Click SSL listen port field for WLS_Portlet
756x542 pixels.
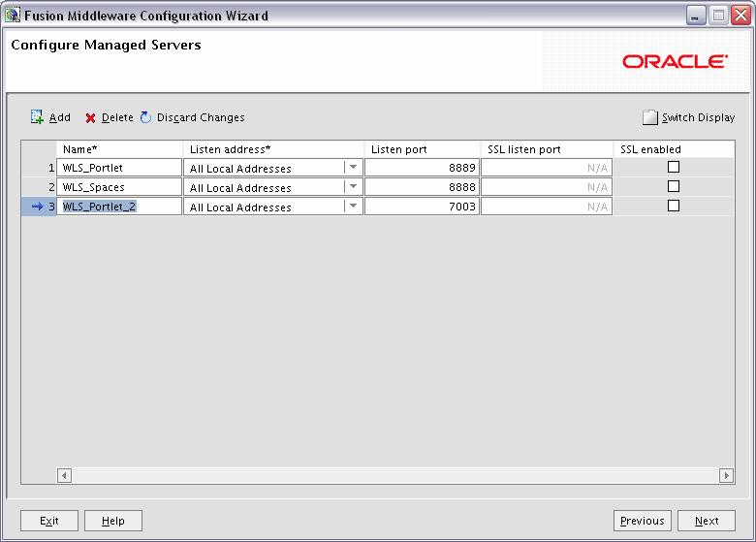pyautogui.click(x=547, y=168)
